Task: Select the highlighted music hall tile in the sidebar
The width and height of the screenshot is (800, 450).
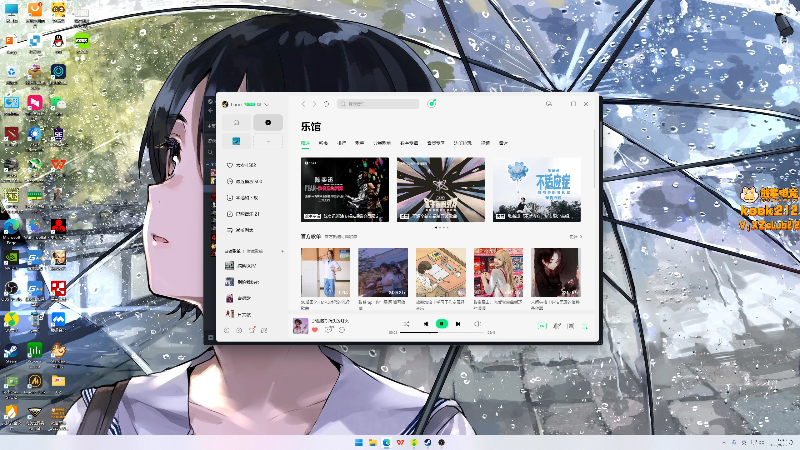Action: coord(268,122)
